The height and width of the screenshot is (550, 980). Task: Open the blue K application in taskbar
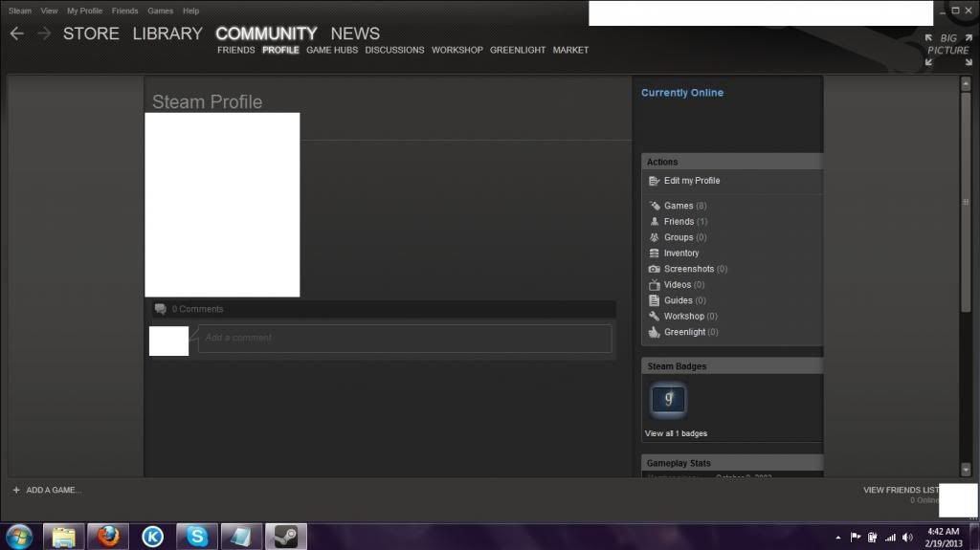point(152,537)
